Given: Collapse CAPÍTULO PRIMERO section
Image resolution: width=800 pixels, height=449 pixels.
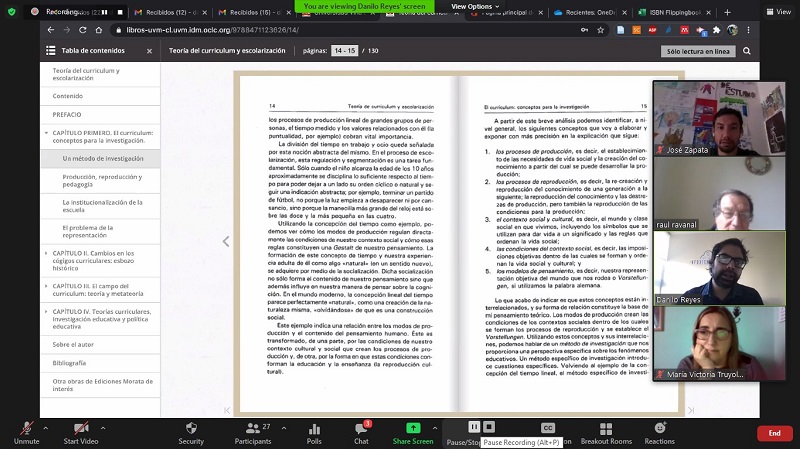Looking at the screenshot, I should coord(46,133).
